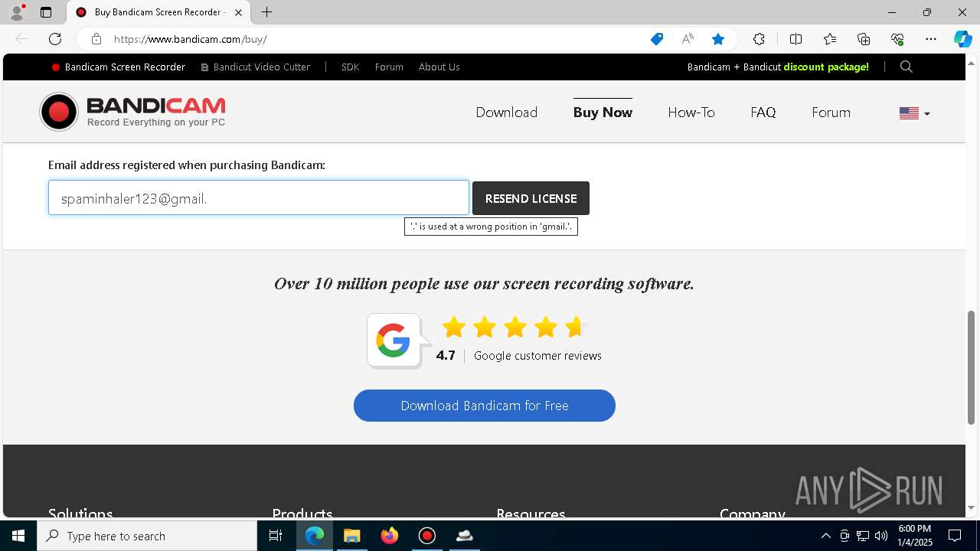Click the page vertical scrollbar thumb
980x551 pixels.
pos(972,367)
